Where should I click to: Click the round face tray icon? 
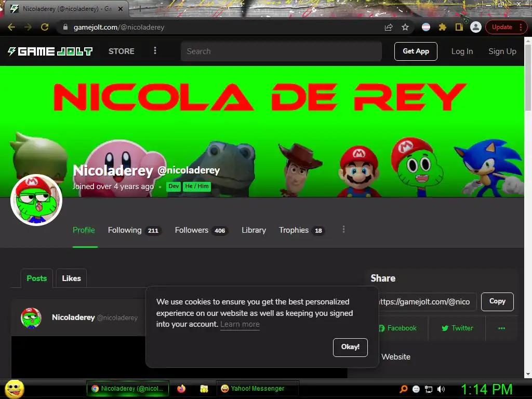coord(416,389)
